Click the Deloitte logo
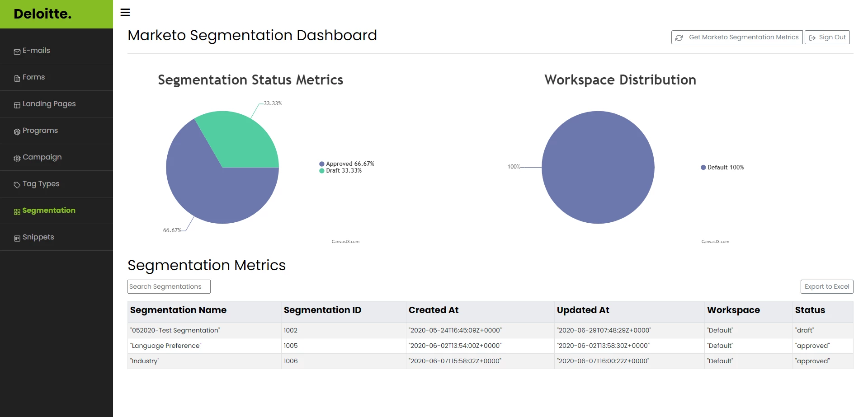This screenshot has height=417, width=868. pos(42,14)
